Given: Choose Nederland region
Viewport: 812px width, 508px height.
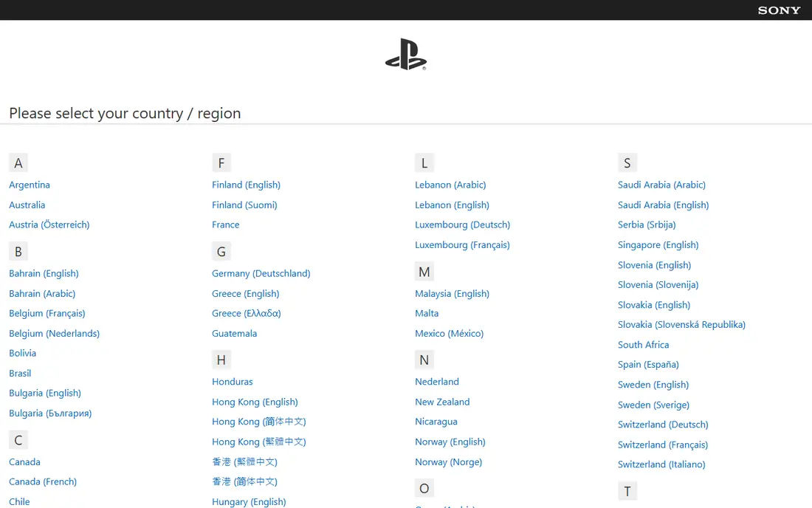Looking at the screenshot, I should pos(437,382).
